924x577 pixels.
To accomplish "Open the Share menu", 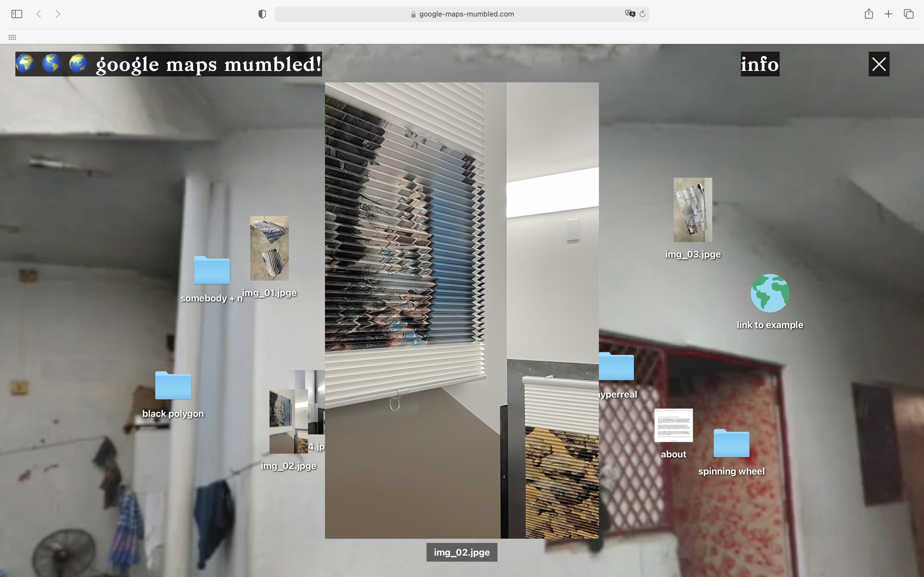I will 869,14.
